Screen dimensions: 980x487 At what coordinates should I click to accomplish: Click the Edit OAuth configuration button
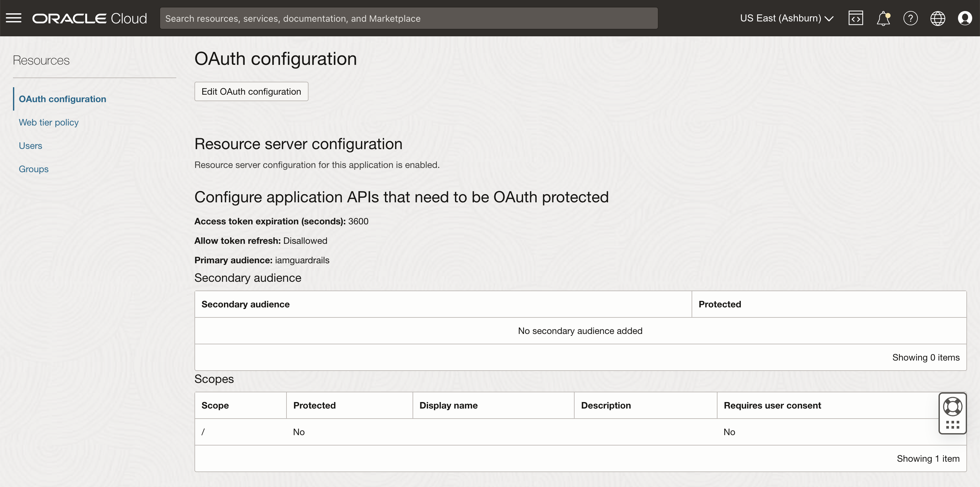(251, 91)
